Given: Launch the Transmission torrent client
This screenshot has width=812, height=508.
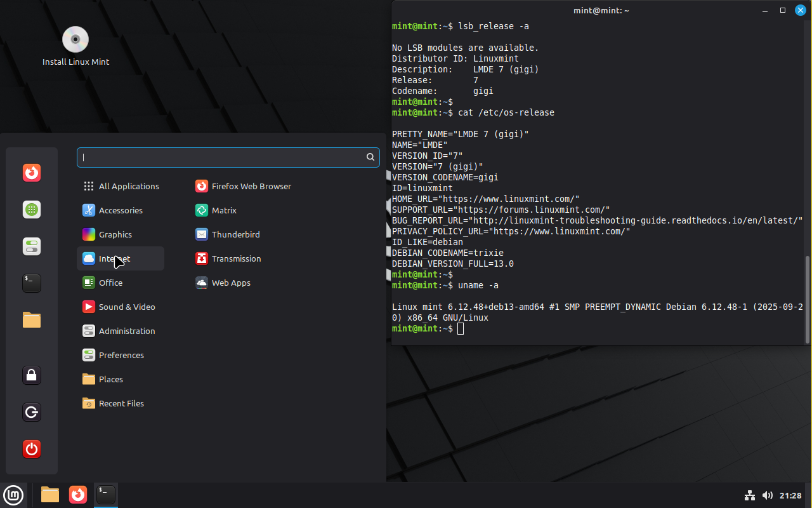Looking at the screenshot, I should [x=235, y=258].
